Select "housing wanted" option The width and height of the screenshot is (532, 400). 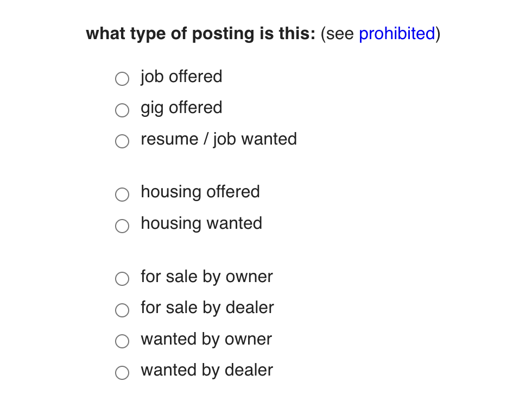[x=122, y=226]
